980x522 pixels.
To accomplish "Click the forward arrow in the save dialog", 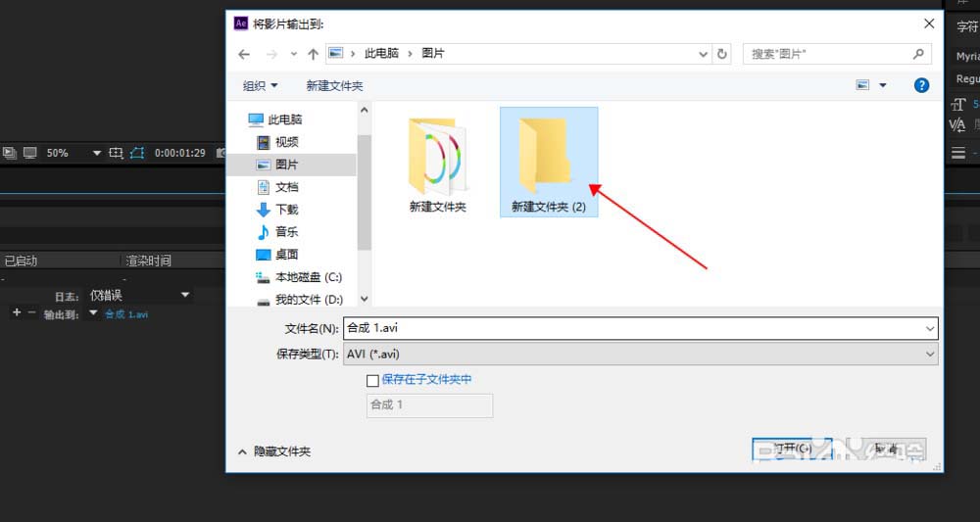I will pyautogui.click(x=271, y=54).
